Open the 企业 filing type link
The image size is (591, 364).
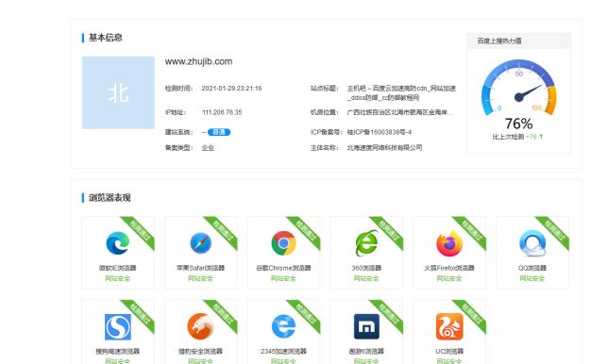point(208,147)
